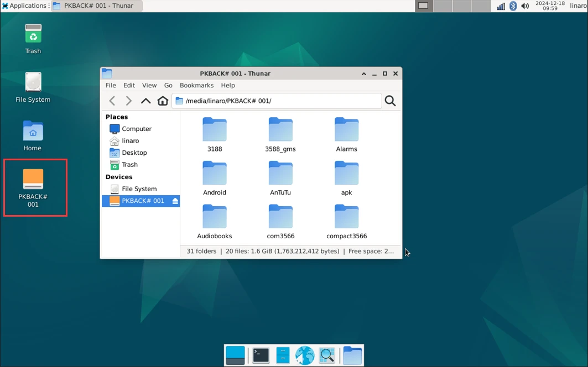
Task: Click the volume speaker icon
Action: coord(525,6)
